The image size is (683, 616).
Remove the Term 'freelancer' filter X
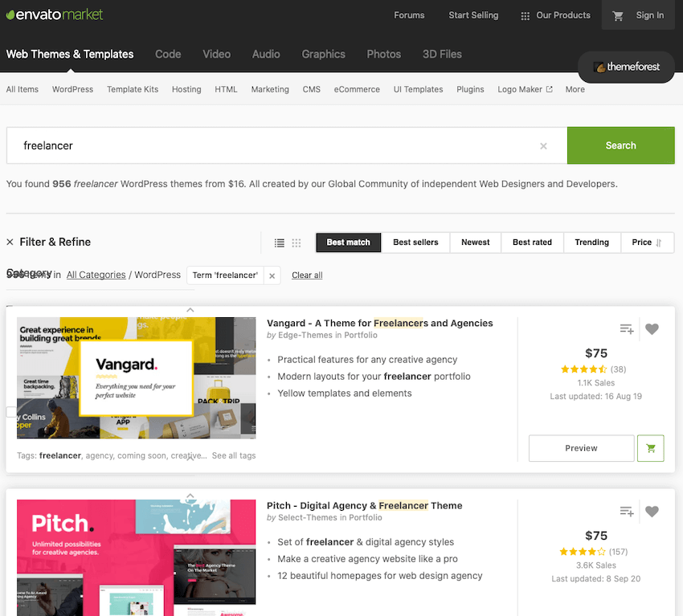tap(272, 275)
